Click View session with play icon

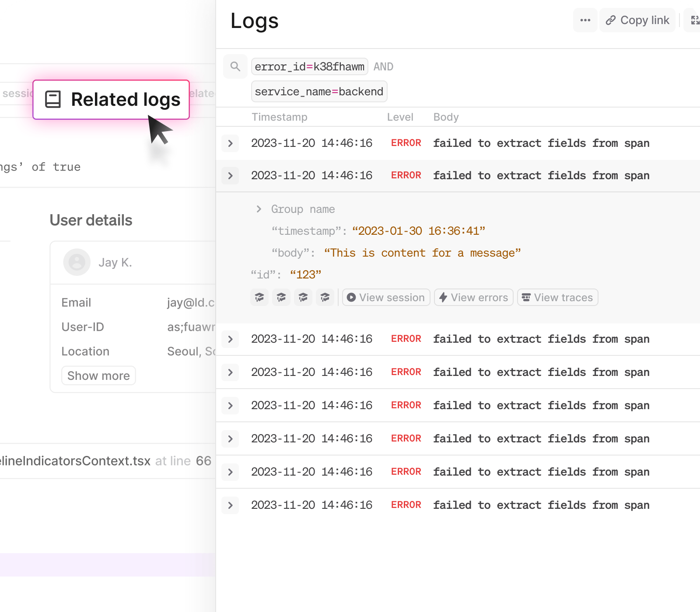386,298
